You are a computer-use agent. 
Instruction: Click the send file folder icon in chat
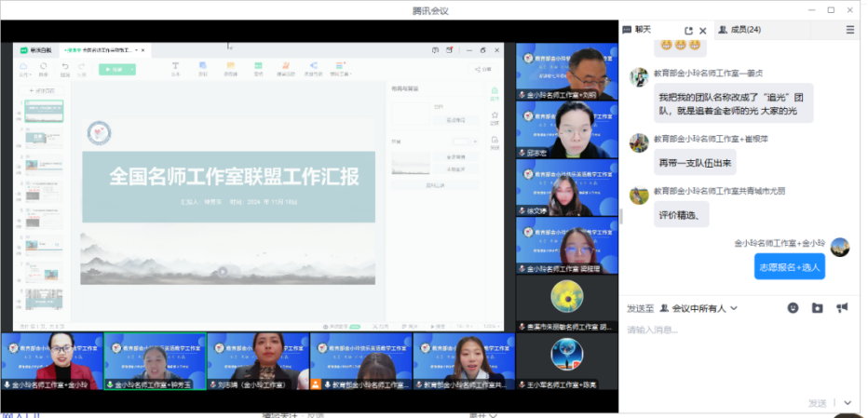(817, 308)
